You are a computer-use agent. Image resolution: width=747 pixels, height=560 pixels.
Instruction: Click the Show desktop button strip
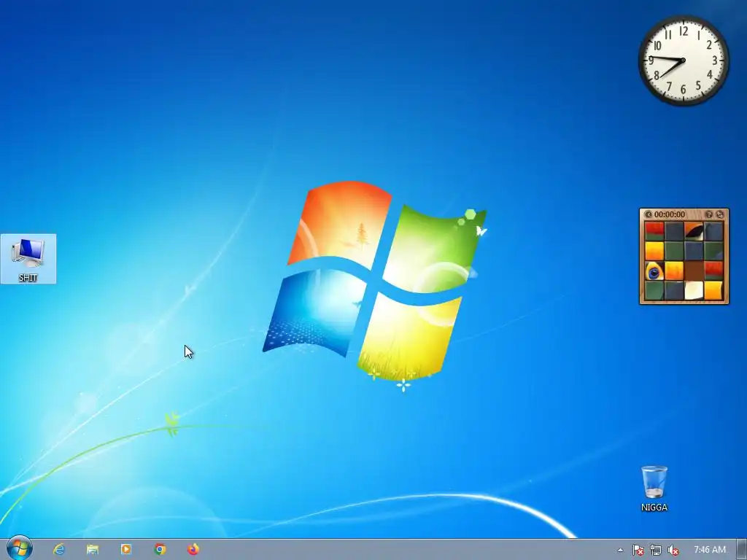tap(742, 550)
